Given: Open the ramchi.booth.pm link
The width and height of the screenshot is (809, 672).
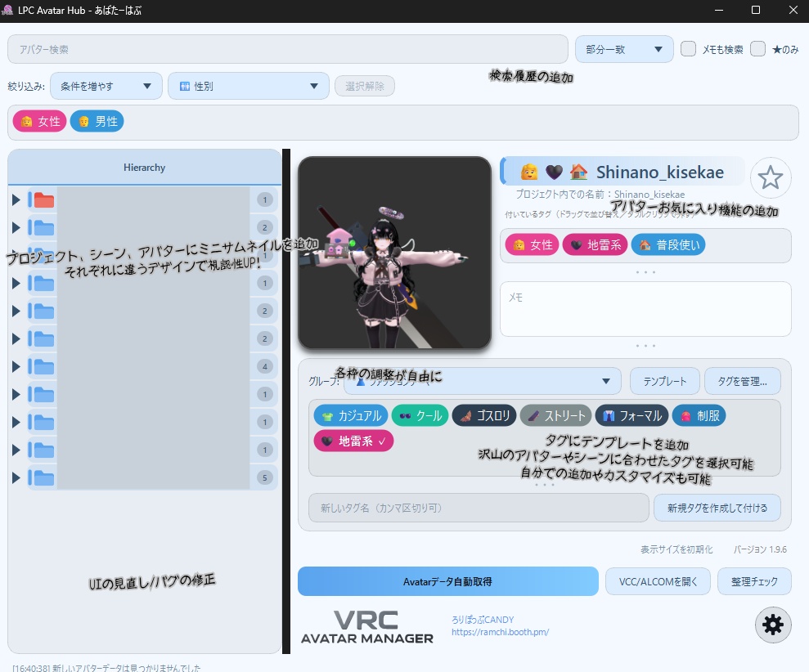Looking at the screenshot, I should click(x=500, y=632).
